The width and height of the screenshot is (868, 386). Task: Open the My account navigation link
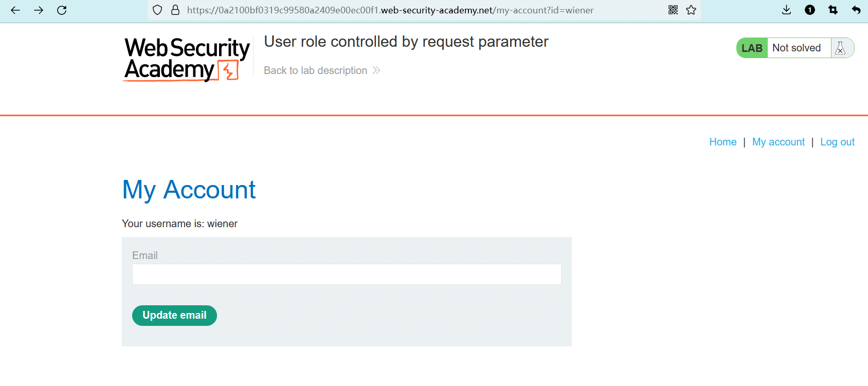[778, 142]
